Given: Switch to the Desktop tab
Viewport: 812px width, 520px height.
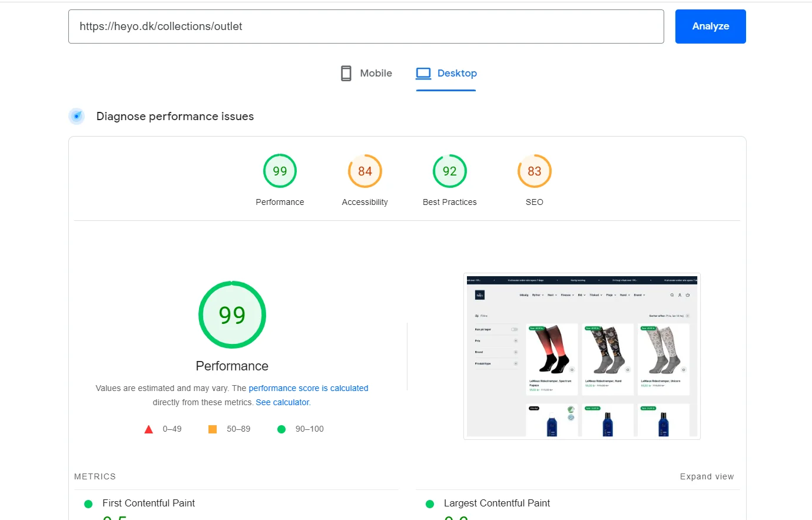Looking at the screenshot, I should 446,74.
